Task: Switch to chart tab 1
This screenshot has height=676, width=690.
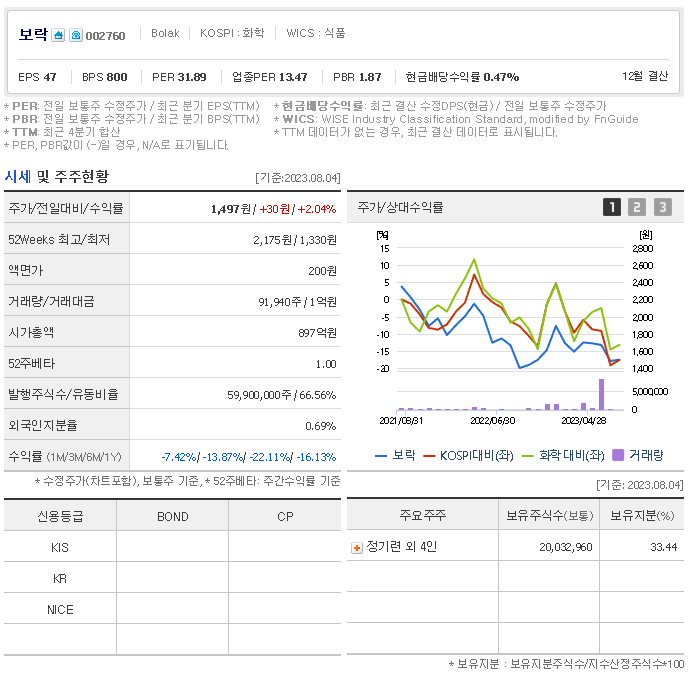Action: point(612,207)
